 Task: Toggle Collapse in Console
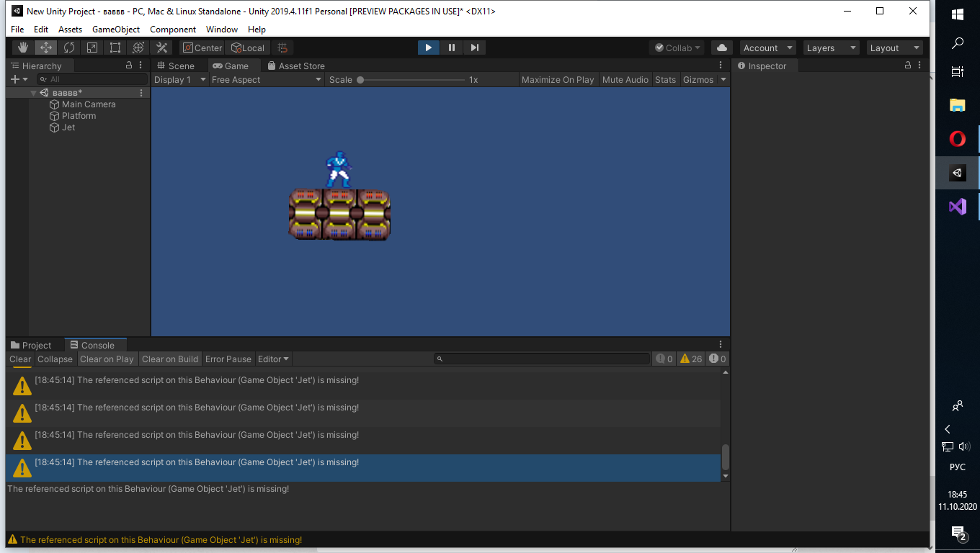click(x=55, y=359)
